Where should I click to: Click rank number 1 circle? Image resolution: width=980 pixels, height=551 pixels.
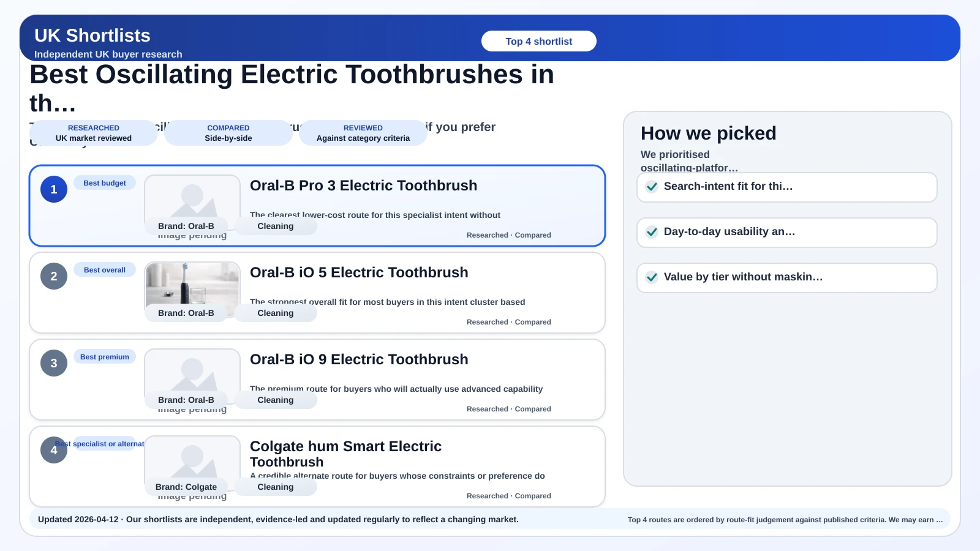click(x=54, y=189)
